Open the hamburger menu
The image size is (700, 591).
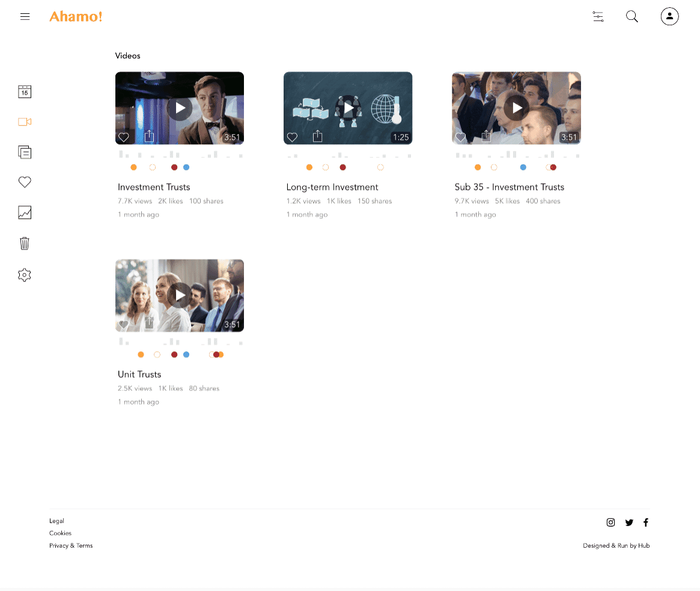(x=25, y=16)
